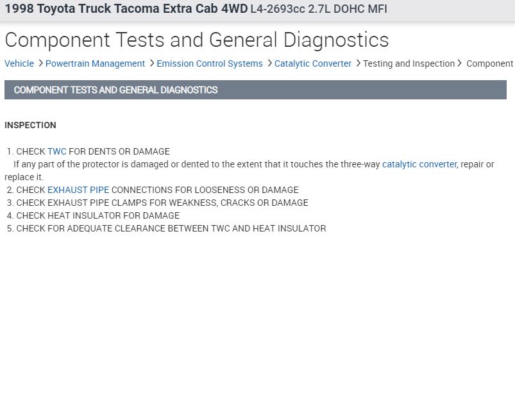Click the chevron after Emission Control Systems

point(269,63)
